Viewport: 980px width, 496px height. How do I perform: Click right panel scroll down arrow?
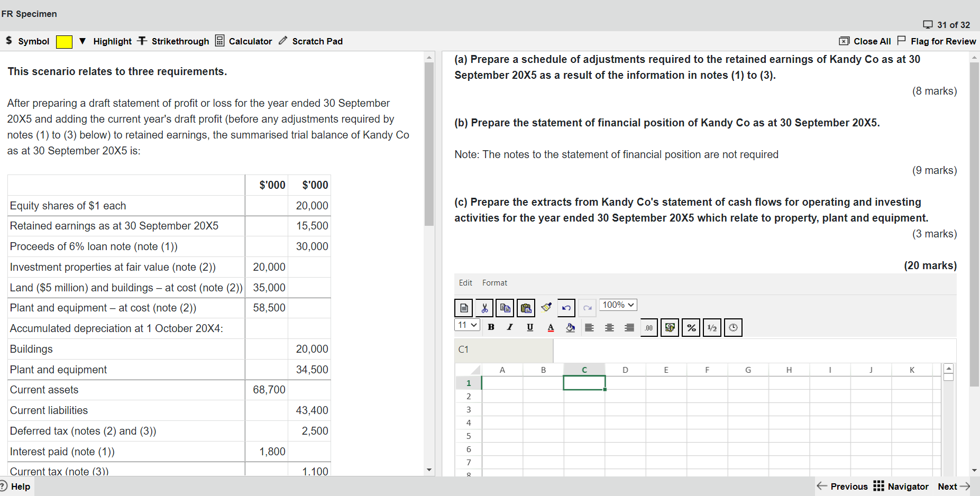[x=974, y=470]
